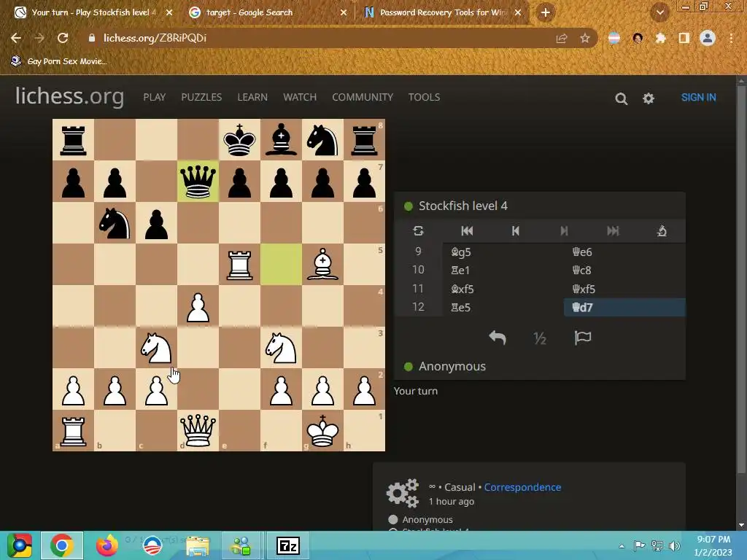Click the white pawn on d4
Image resolution: width=747 pixels, height=560 pixels.
coord(198,306)
